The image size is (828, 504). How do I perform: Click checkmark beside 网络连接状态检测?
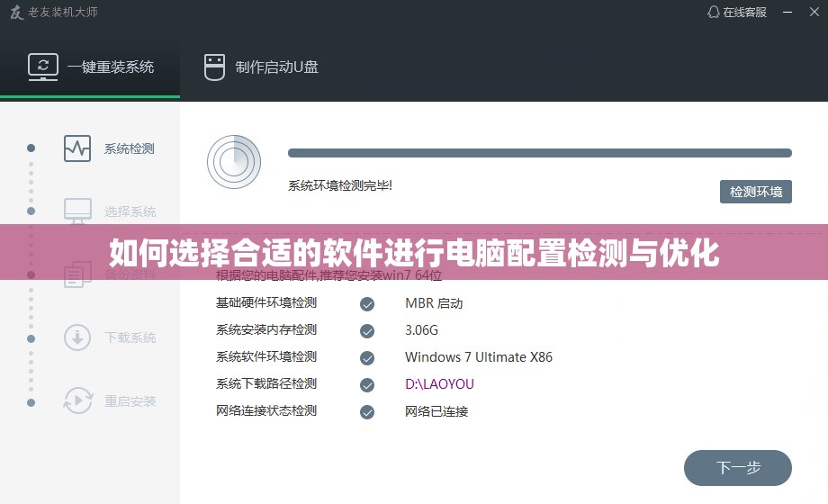click(x=367, y=411)
